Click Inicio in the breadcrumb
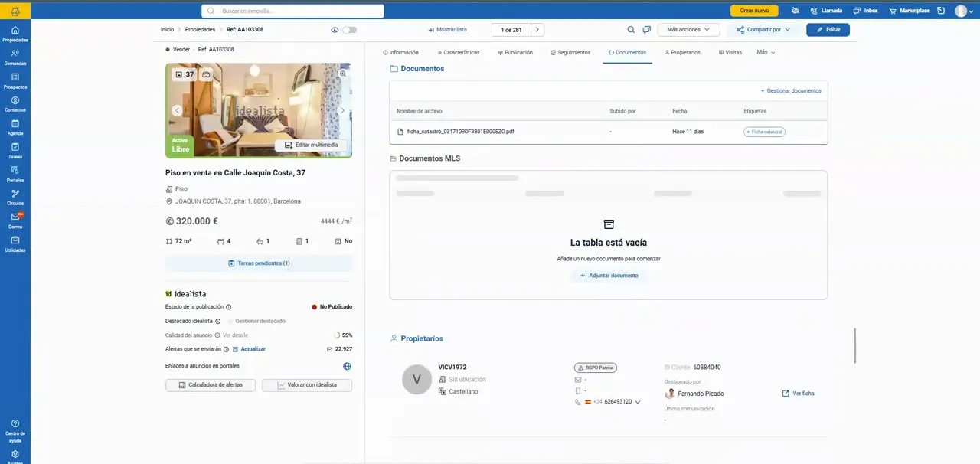This screenshot has width=980, height=464. 167,30
